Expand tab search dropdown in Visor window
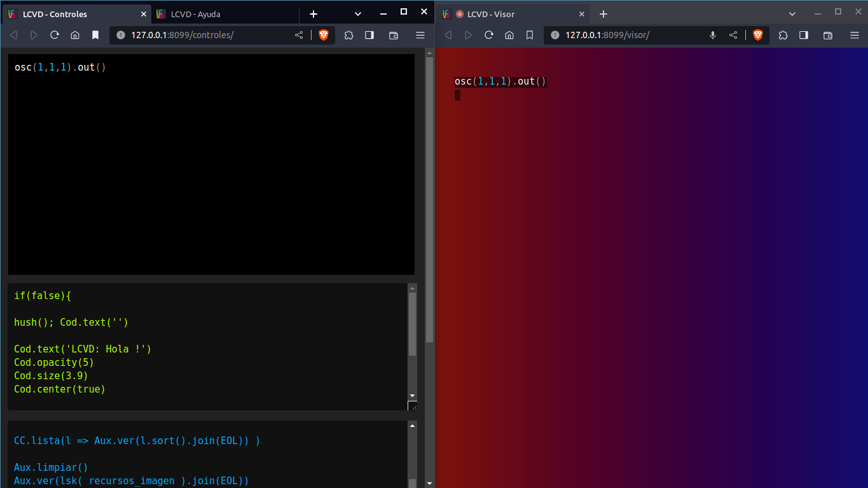 click(792, 13)
